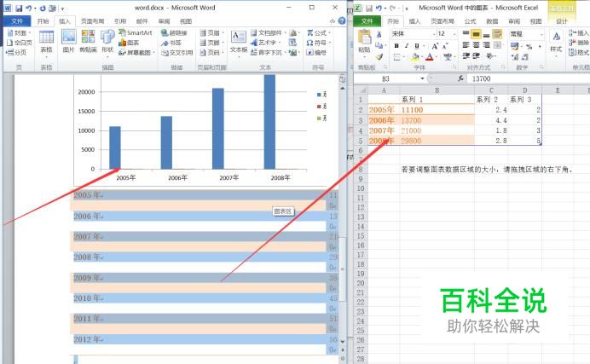Click the Format Painter brush in Excel
The width and height of the screenshot is (590, 364).
(x=379, y=57)
